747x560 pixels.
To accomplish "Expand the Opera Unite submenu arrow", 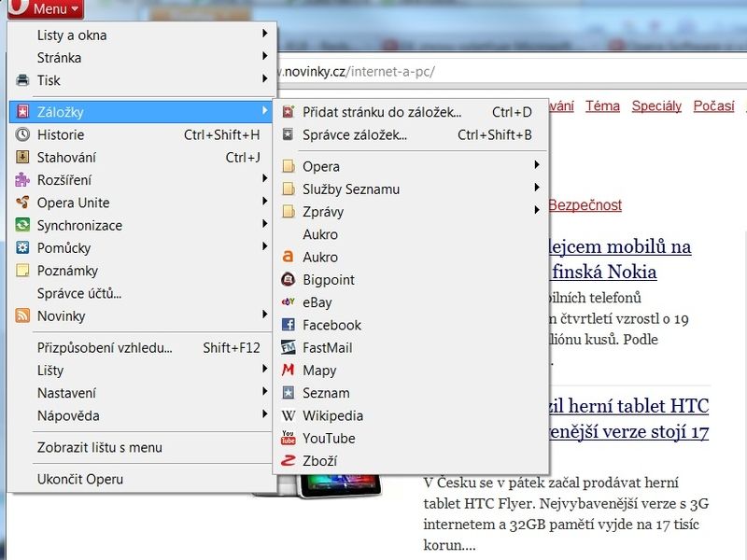I will point(265,202).
